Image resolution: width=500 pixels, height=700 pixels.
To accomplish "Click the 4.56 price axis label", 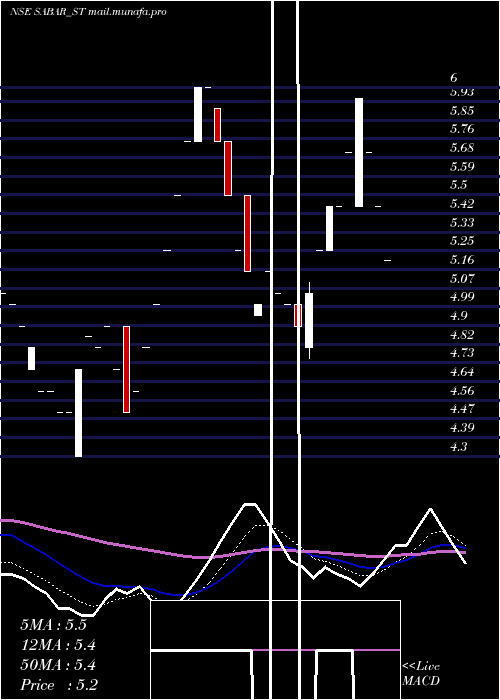I will pos(462,391).
